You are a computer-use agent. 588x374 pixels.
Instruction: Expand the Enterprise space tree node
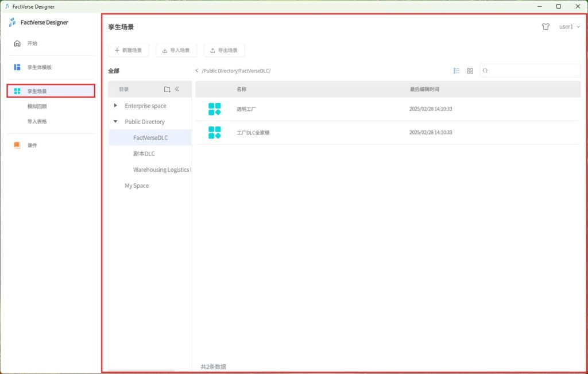[115, 106]
